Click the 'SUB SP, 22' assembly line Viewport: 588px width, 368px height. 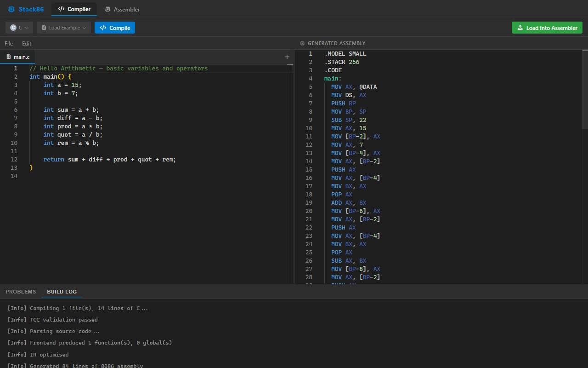pos(349,120)
